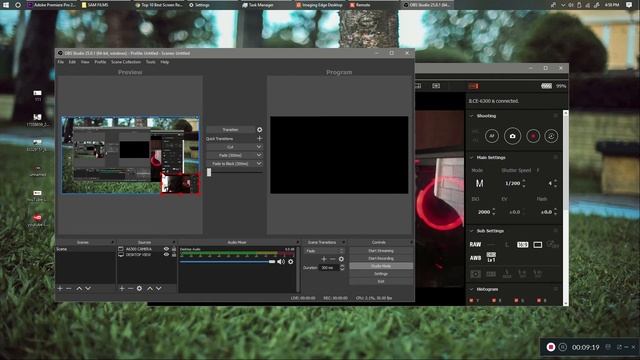Open transition properties gear beside Transition button
Viewport: 640px width, 360px height.
pyautogui.click(x=260, y=130)
